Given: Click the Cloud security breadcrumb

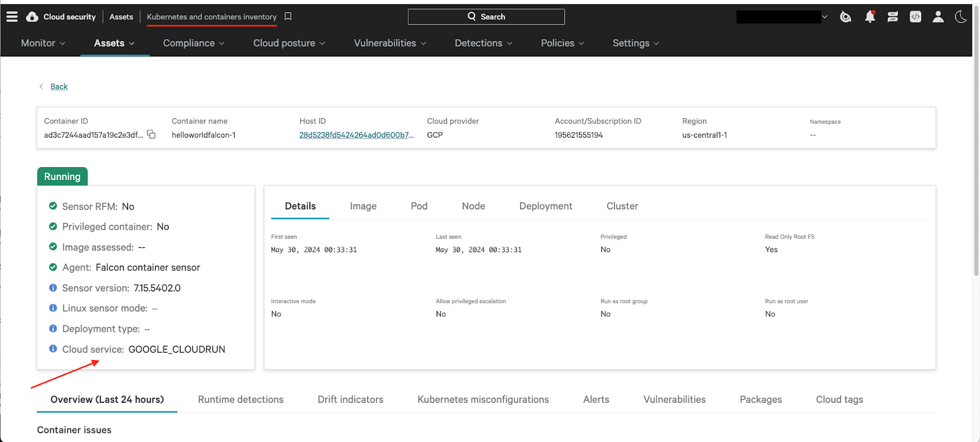Looking at the screenshot, I should [x=69, y=17].
